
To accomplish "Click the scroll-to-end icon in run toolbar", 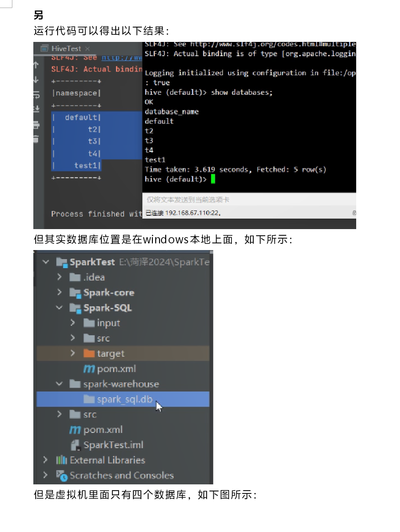I will [x=36, y=109].
